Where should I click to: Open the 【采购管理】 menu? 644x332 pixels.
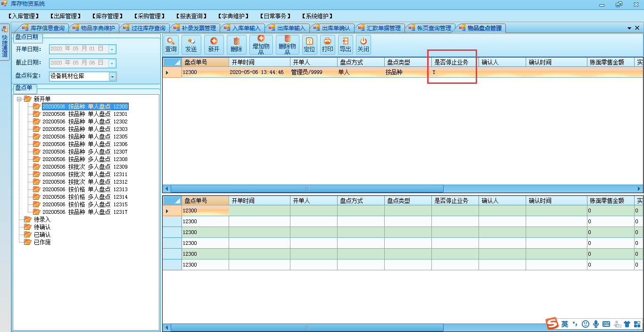[x=149, y=16]
